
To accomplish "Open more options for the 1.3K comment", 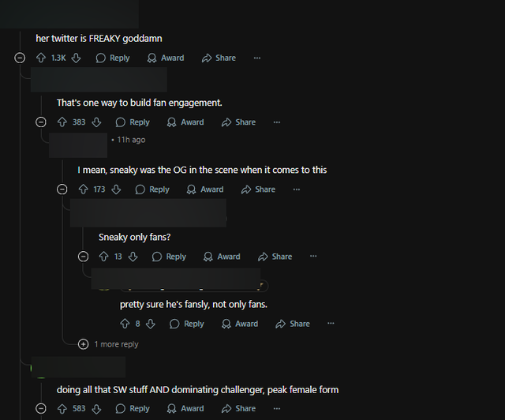I will 257,58.
